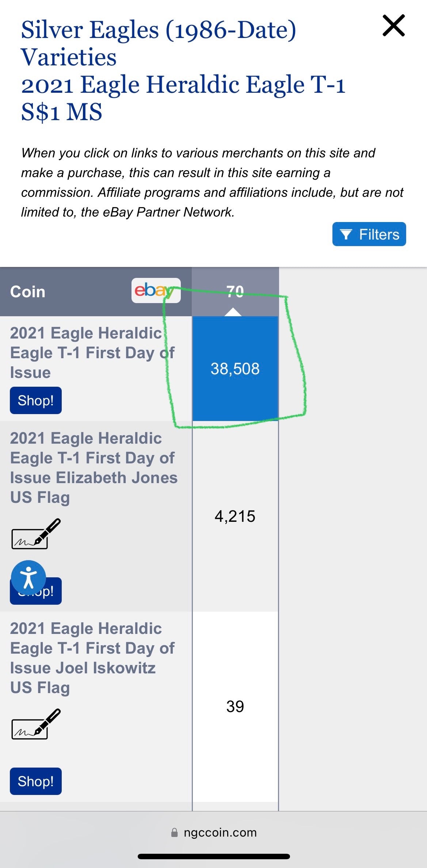Screen dimensions: 427x868
Task: Click the lock icon beside ngccoin.com
Action: coord(175,833)
